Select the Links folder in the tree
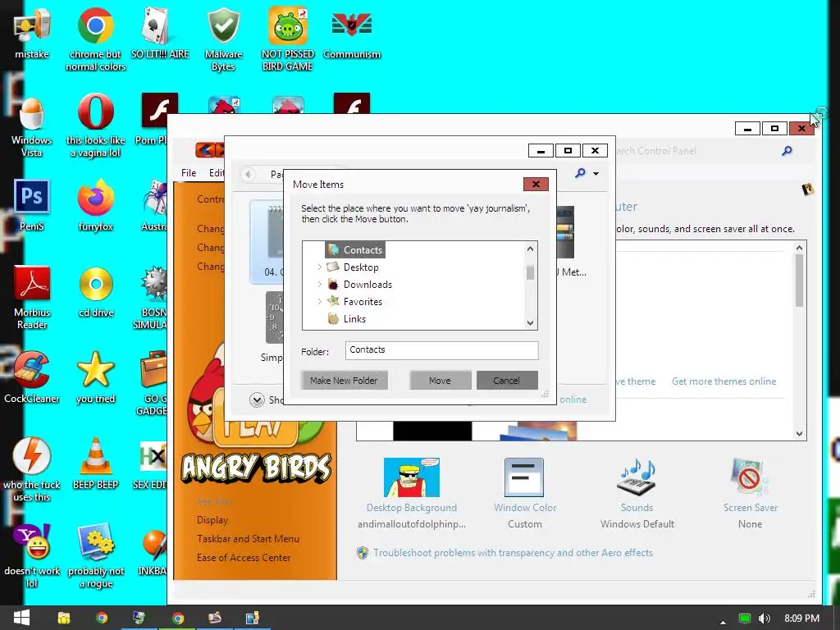840x630 pixels. coord(347,319)
